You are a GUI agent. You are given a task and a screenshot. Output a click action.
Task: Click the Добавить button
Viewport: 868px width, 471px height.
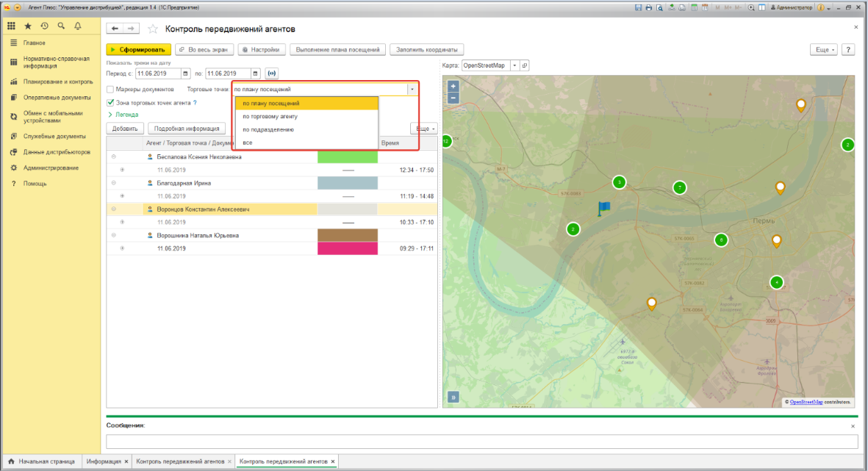click(125, 129)
